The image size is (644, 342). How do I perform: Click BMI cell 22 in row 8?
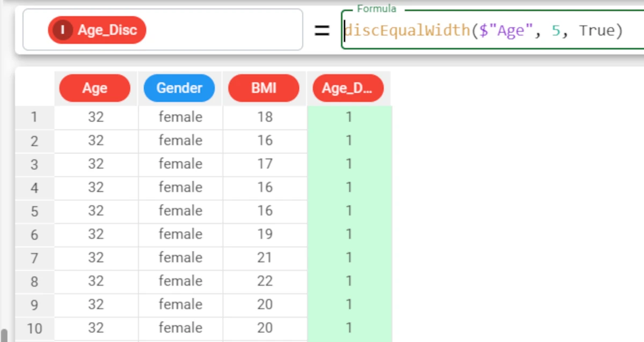(265, 281)
